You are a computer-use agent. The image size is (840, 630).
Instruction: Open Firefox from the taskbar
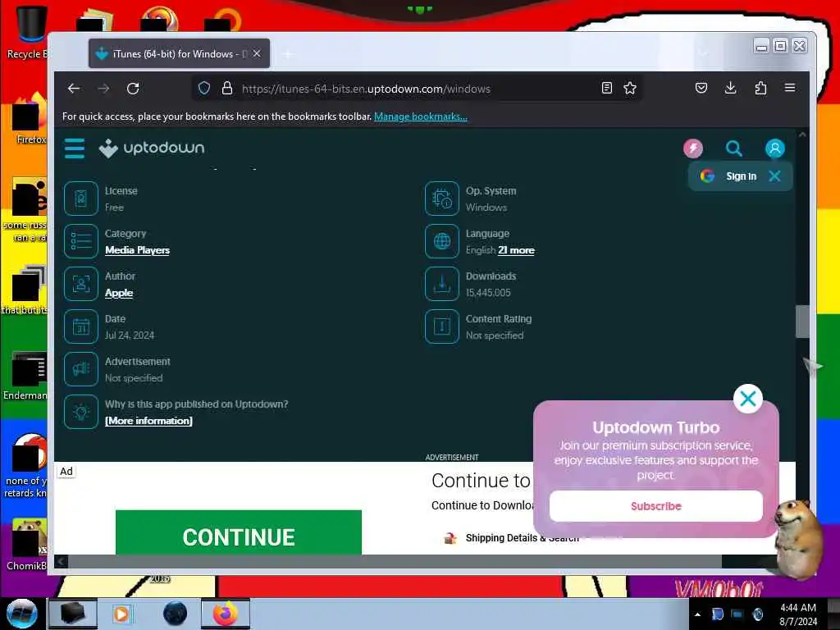pos(226,614)
